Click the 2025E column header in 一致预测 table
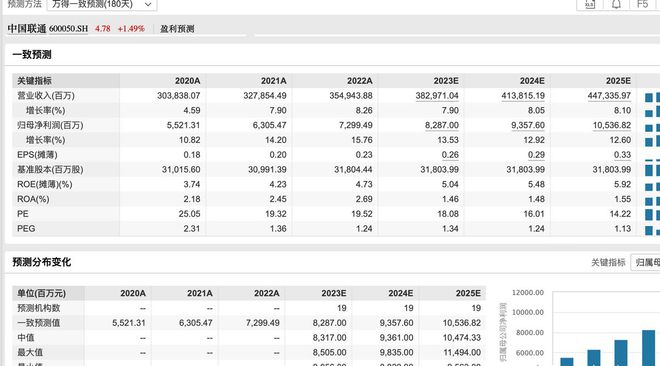 618,81
